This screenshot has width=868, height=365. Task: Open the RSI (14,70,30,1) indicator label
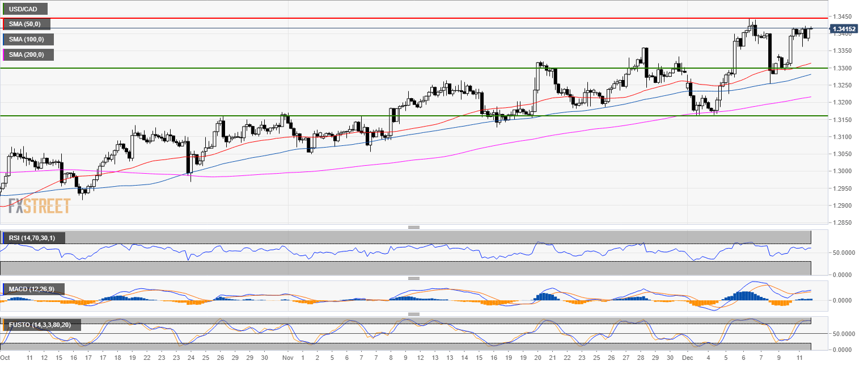pyautogui.click(x=33, y=237)
